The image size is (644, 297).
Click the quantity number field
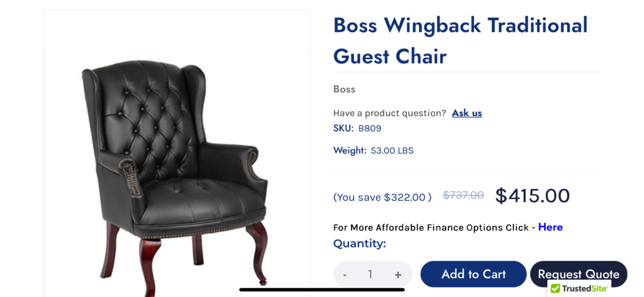pyautogui.click(x=370, y=274)
